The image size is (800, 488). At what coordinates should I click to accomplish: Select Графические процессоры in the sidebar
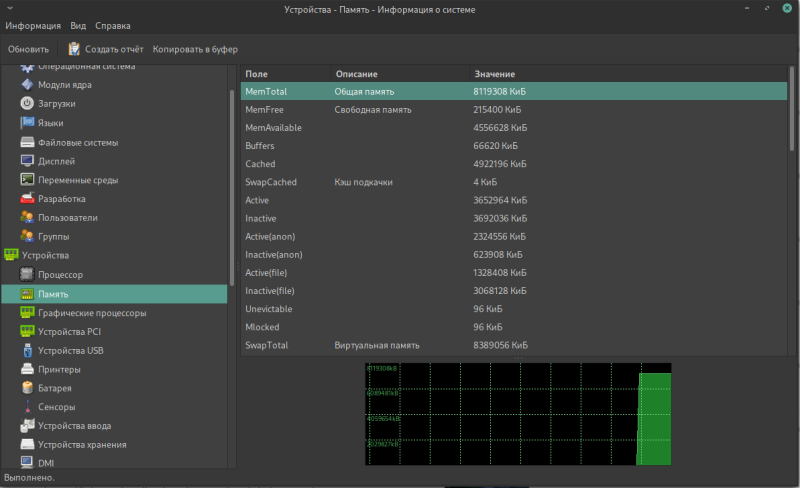click(92, 313)
